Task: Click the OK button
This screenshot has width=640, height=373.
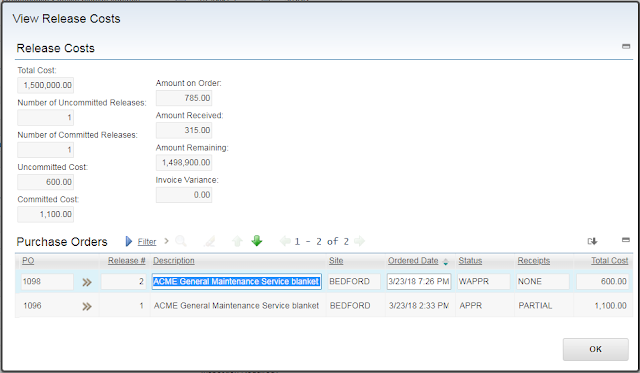Action: [596, 349]
